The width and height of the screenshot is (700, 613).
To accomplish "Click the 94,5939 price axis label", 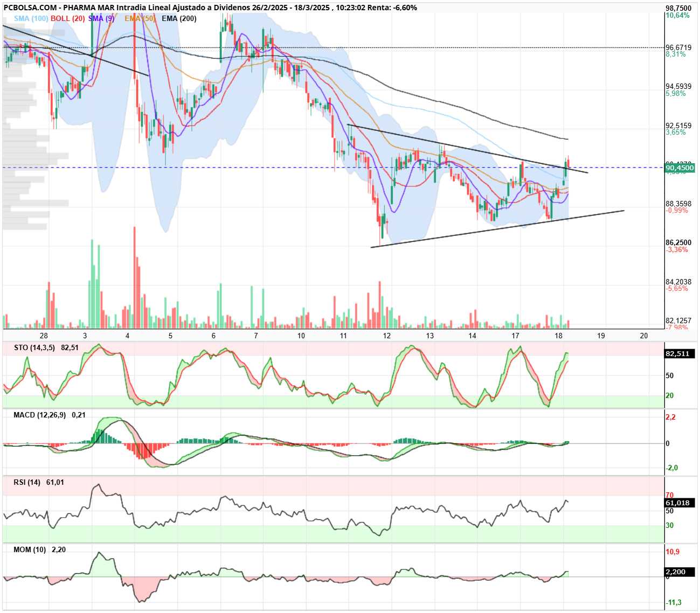I will coord(678,86).
